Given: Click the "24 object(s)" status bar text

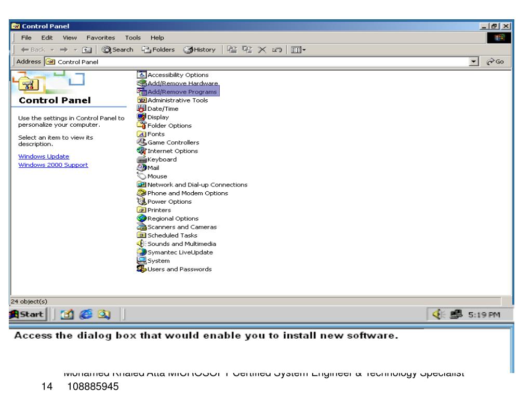Looking at the screenshot, I should tap(29, 301).
